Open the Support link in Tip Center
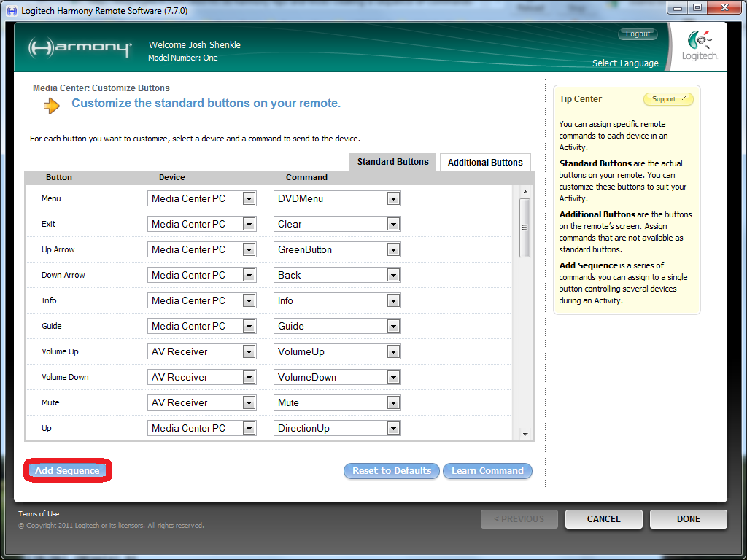This screenshot has height=560, width=747. coord(668,99)
